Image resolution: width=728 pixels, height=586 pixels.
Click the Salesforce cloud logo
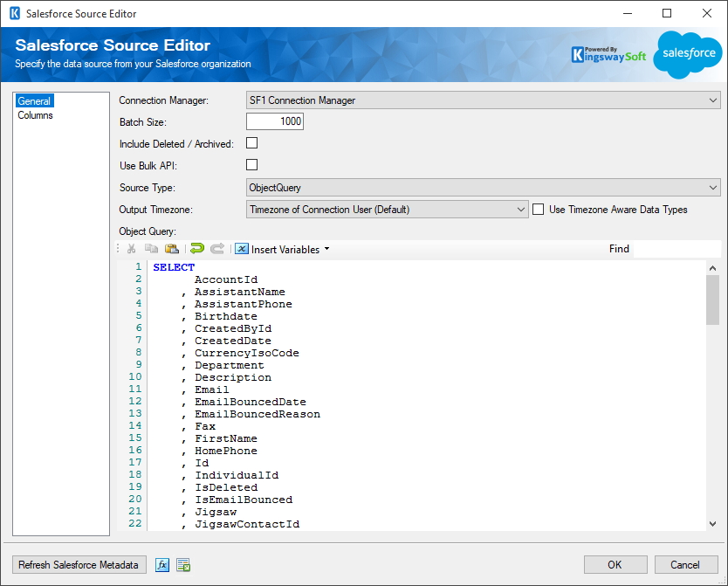(689, 54)
